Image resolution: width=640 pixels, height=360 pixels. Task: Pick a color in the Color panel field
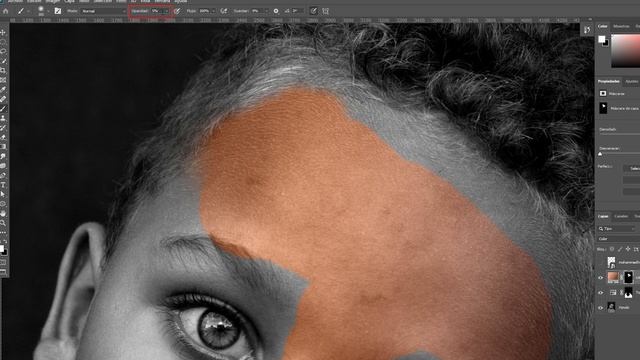(626, 51)
